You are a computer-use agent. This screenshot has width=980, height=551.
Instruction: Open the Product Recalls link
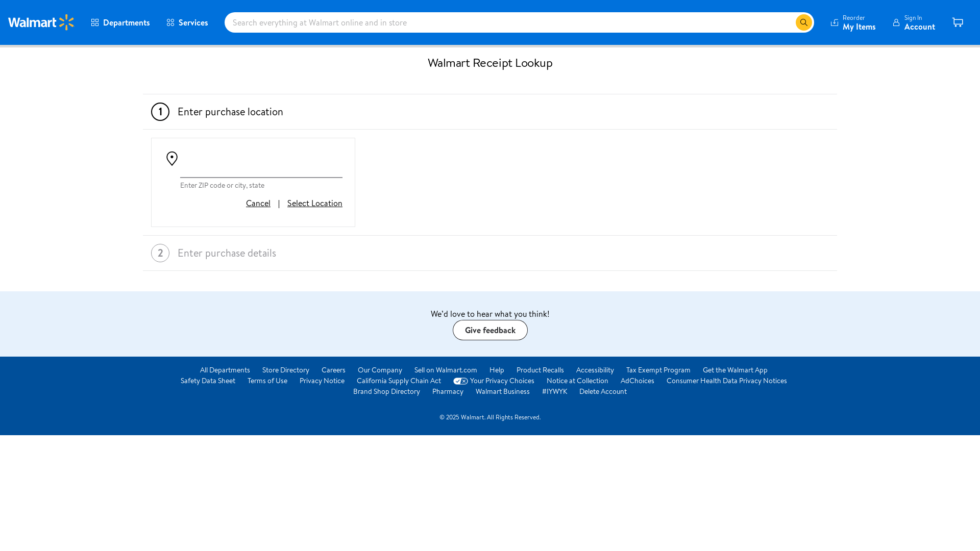point(540,370)
